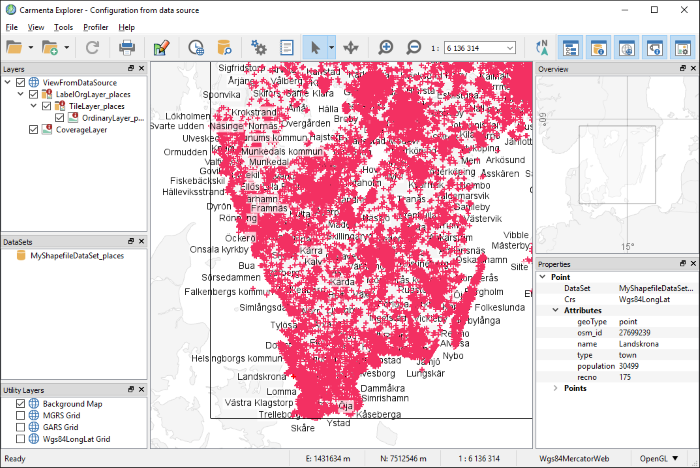Viewport: 700px width, 468px height.
Task: Enable the MGRS Grid checkbox
Action: tap(21, 415)
